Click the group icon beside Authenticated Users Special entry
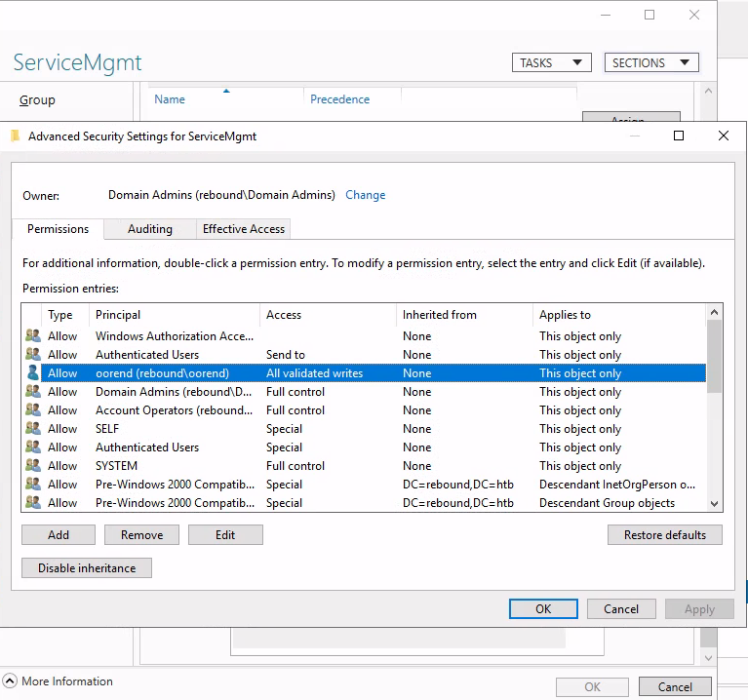This screenshot has height=700, width=748. click(33, 447)
